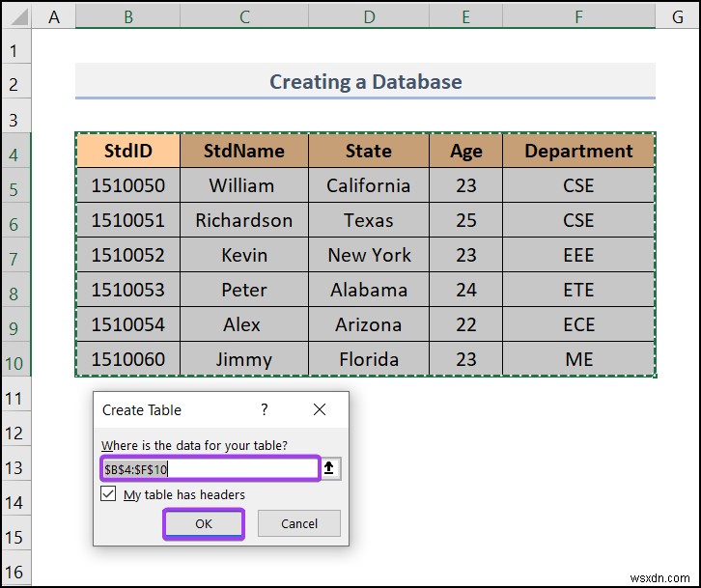
Task: Click the Kevin name cell
Action: [x=244, y=255]
